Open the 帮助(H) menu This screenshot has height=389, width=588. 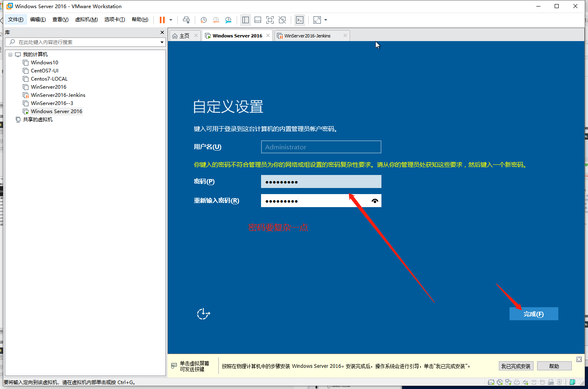[x=140, y=20]
